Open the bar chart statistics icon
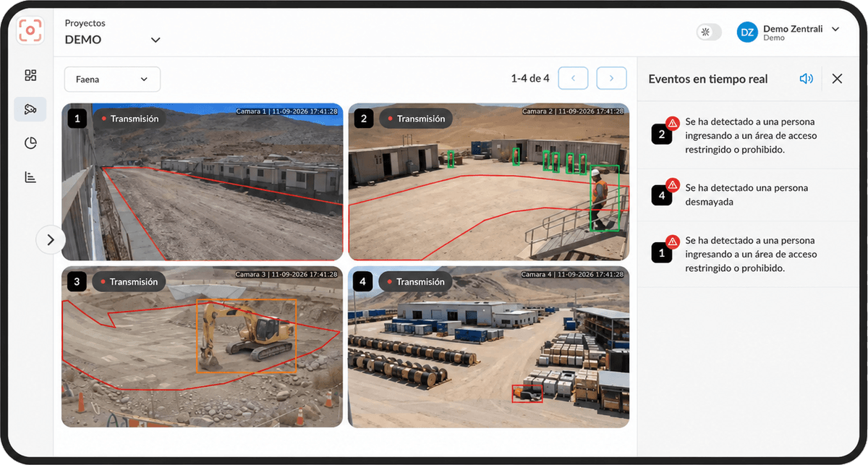Viewport: 868px width, 465px height. pyautogui.click(x=30, y=177)
